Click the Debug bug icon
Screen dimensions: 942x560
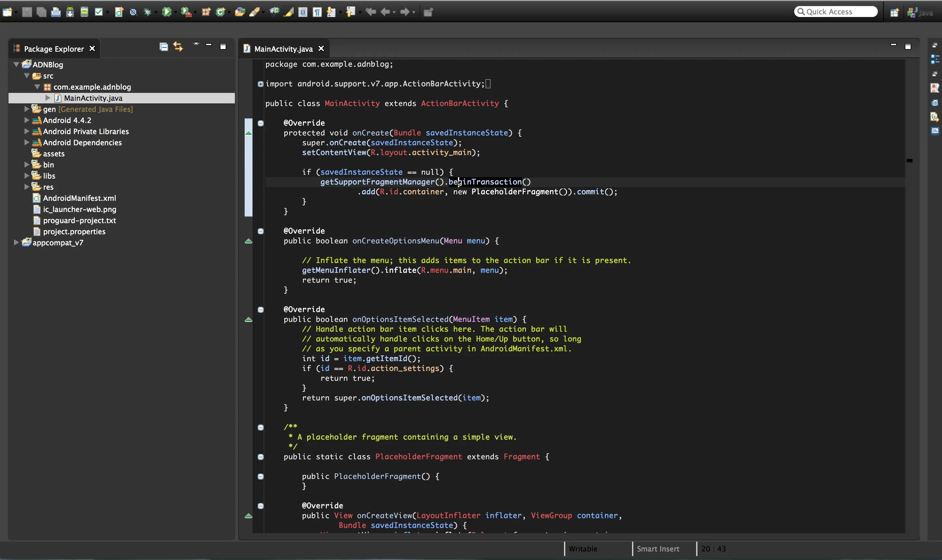tap(147, 12)
